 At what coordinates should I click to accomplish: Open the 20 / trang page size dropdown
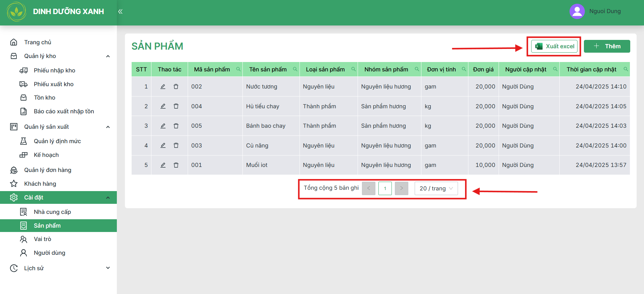(x=436, y=188)
